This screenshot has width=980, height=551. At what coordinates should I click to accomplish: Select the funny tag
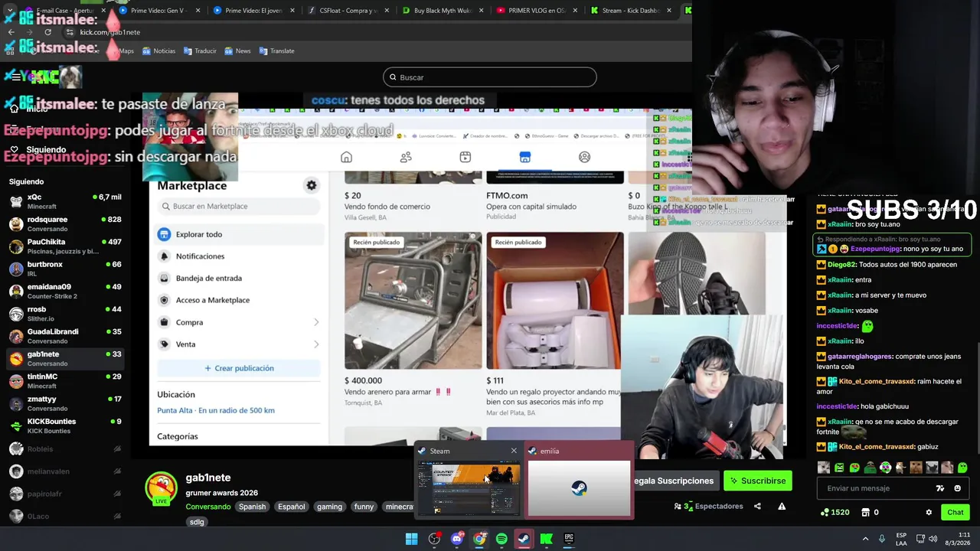[x=364, y=507]
